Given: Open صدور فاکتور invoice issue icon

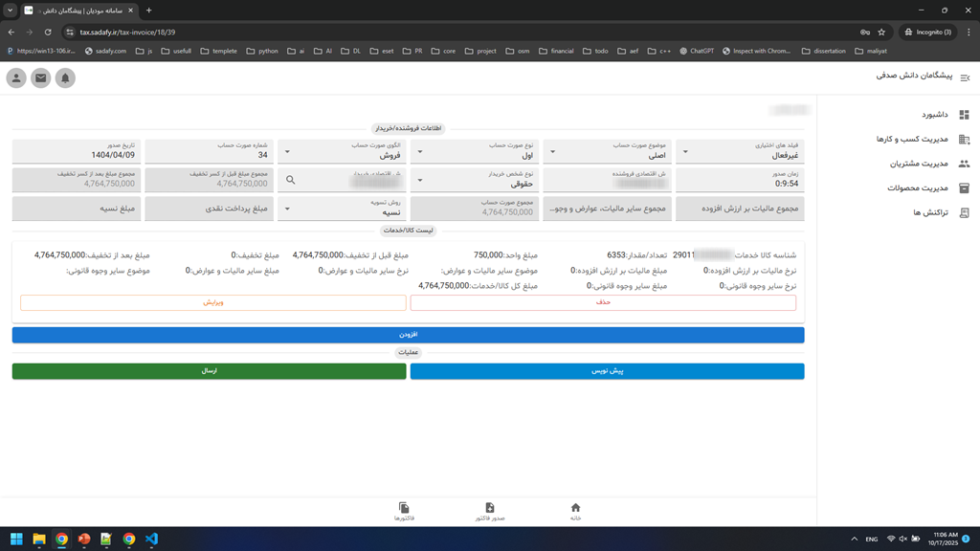Looking at the screenshot, I should tap(489, 511).
